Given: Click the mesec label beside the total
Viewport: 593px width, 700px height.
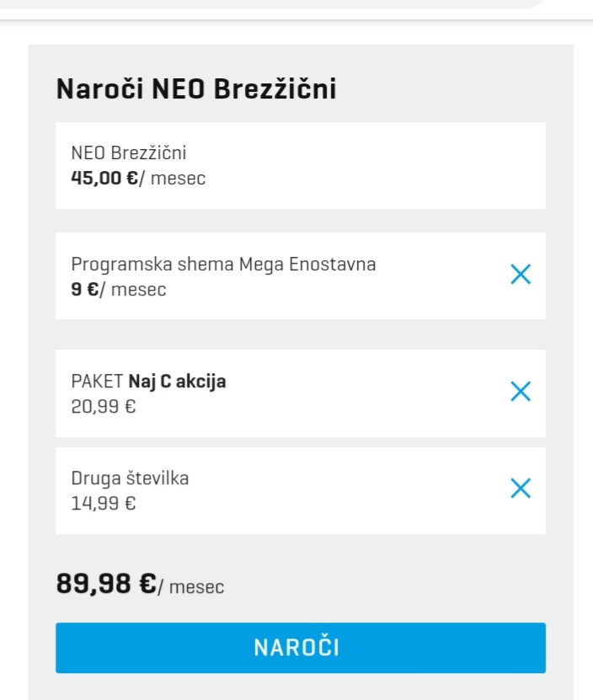Looking at the screenshot, I should 196,586.
